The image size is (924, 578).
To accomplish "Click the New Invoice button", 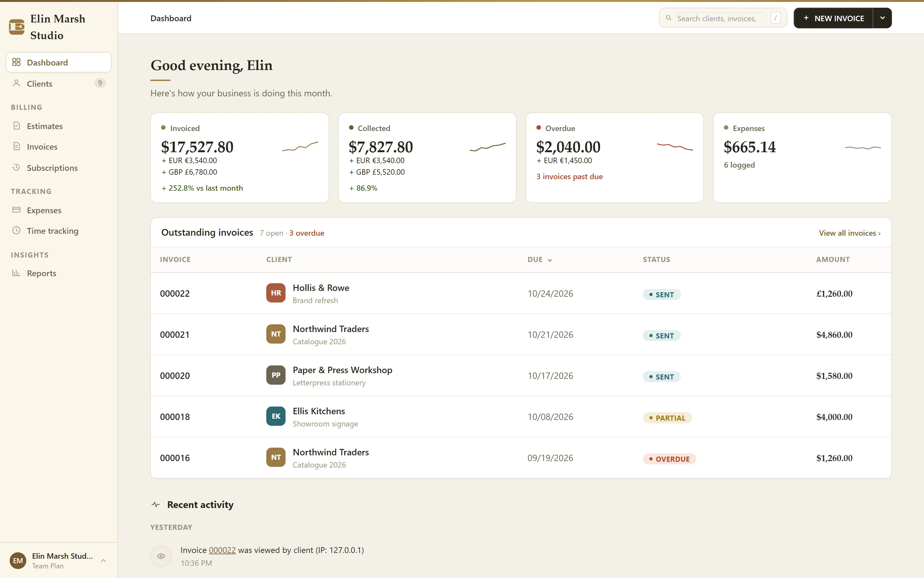I will [x=833, y=18].
